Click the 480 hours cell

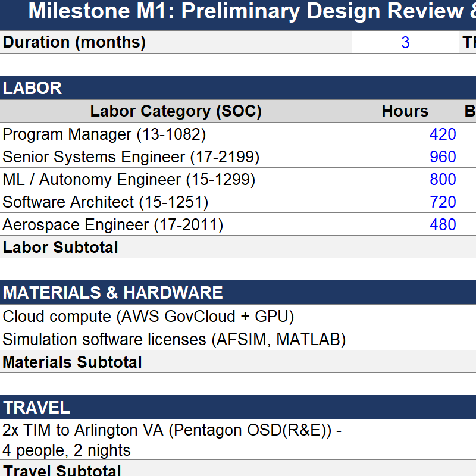[x=405, y=224]
